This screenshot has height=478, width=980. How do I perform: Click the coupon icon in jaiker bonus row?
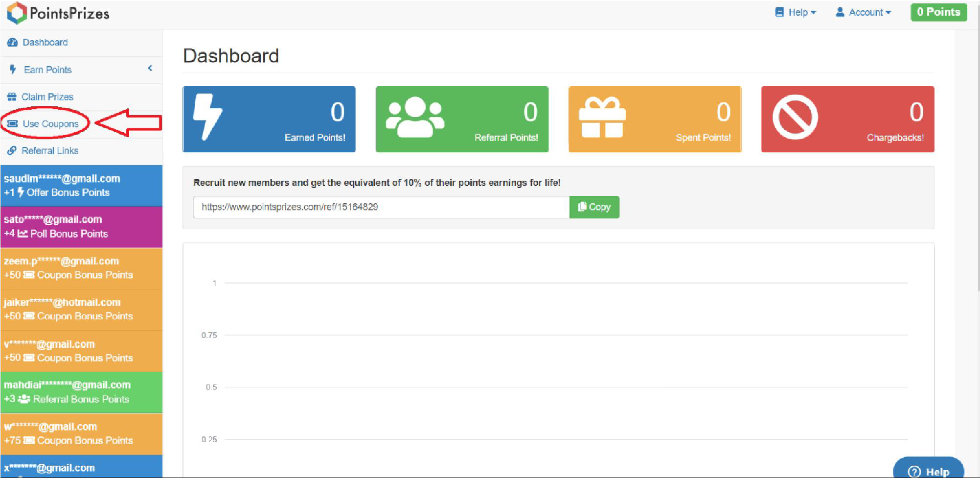[29, 316]
